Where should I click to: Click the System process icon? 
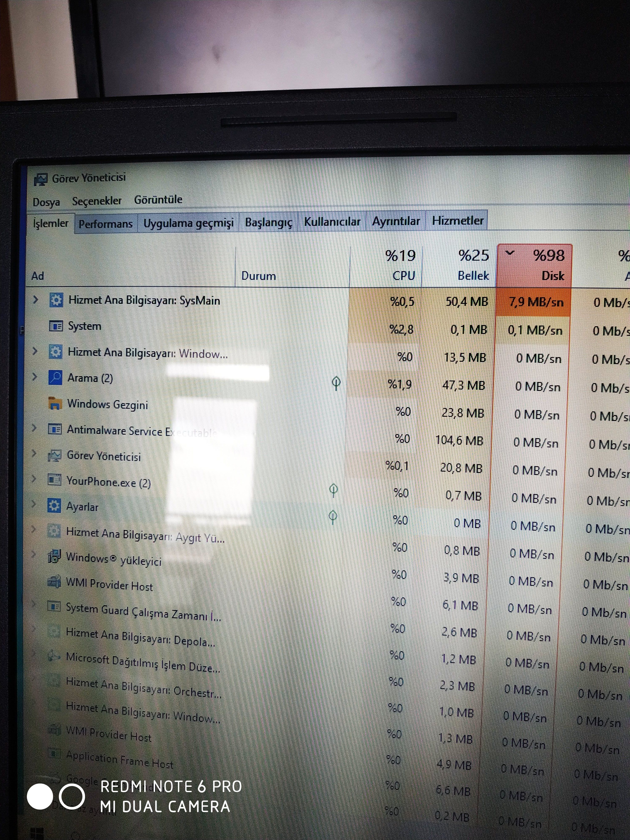56,326
